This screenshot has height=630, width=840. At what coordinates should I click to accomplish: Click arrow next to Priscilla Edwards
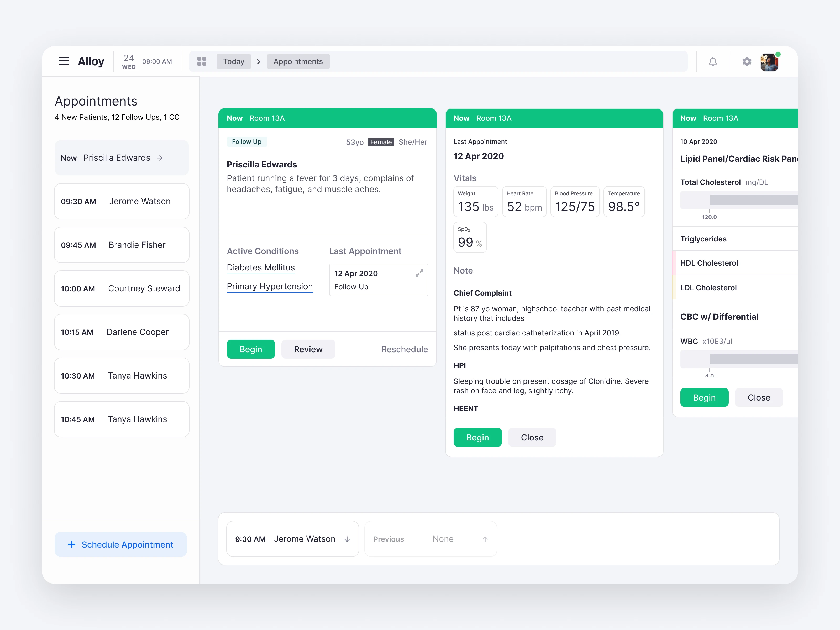(x=160, y=158)
